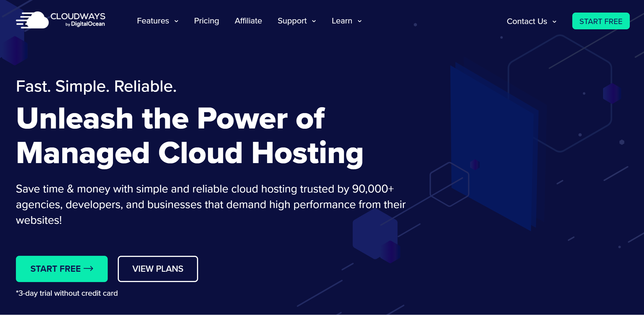This screenshot has height=315, width=644.
Task: Click START FREE in the top navigation
Action: click(x=601, y=21)
